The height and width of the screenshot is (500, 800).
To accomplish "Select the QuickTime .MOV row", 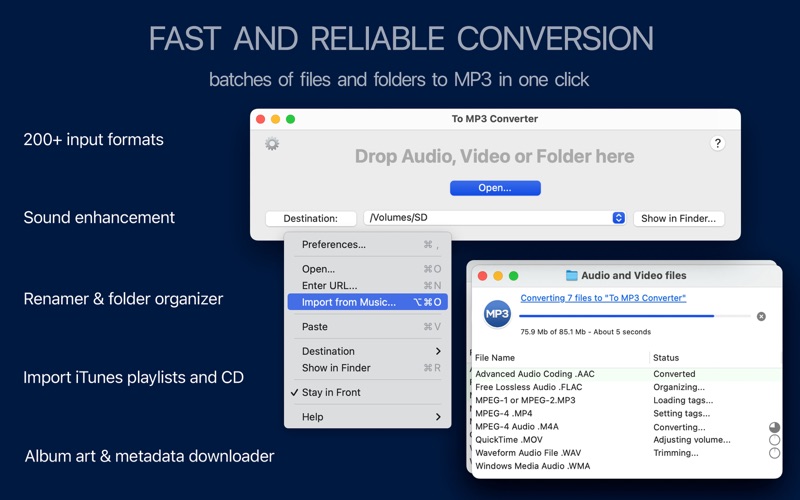I will tap(628, 440).
